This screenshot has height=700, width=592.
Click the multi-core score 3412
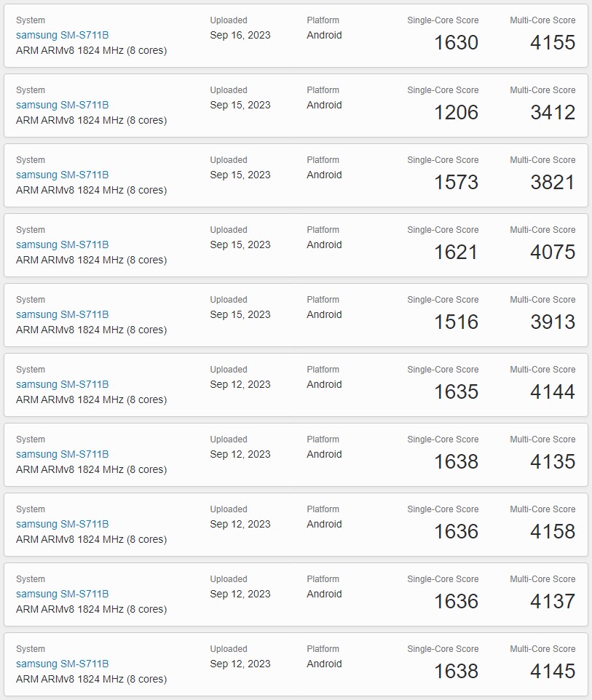pyautogui.click(x=553, y=112)
